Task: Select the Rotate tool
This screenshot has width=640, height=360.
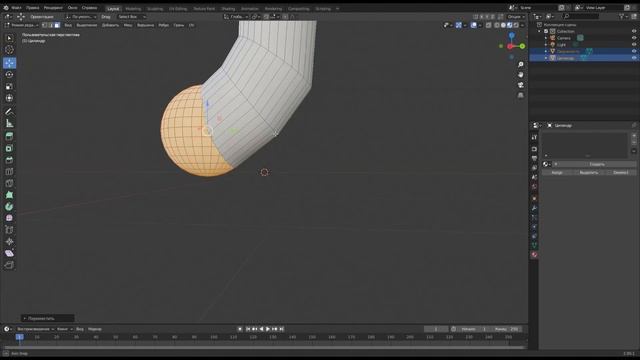Action: (x=9, y=75)
